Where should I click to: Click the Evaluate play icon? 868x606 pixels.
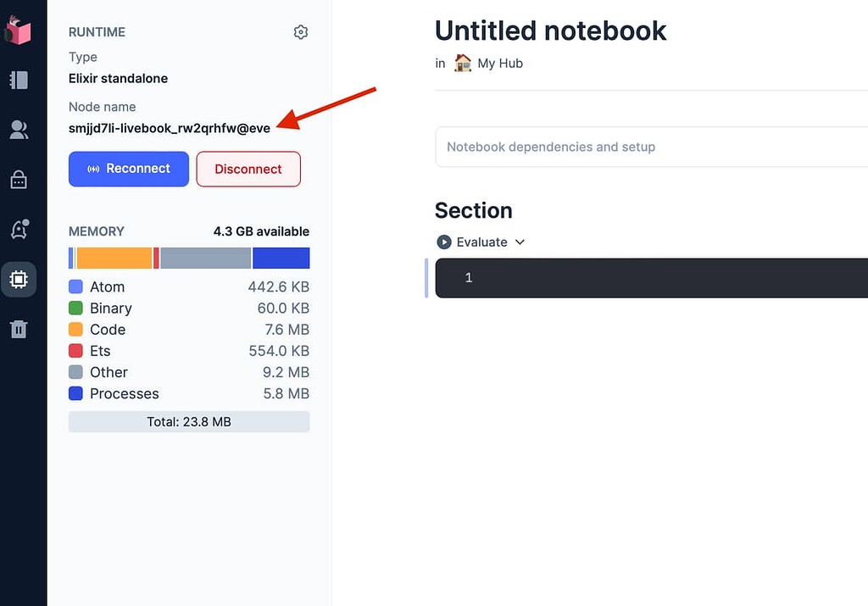(x=443, y=242)
